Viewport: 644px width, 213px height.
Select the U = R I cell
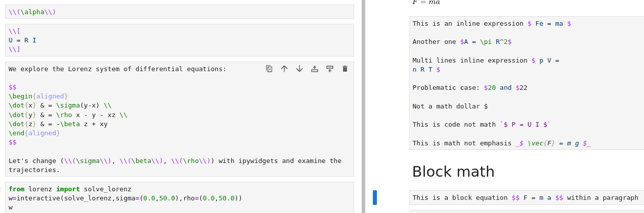point(180,40)
